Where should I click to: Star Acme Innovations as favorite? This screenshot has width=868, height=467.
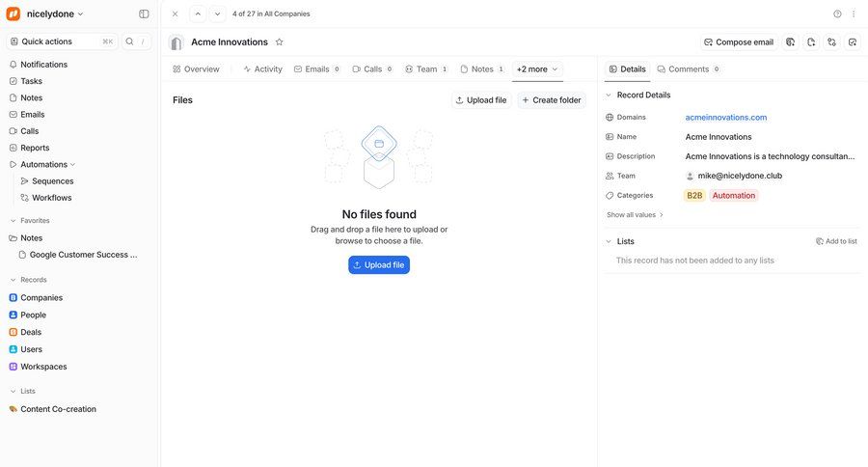pyautogui.click(x=280, y=42)
